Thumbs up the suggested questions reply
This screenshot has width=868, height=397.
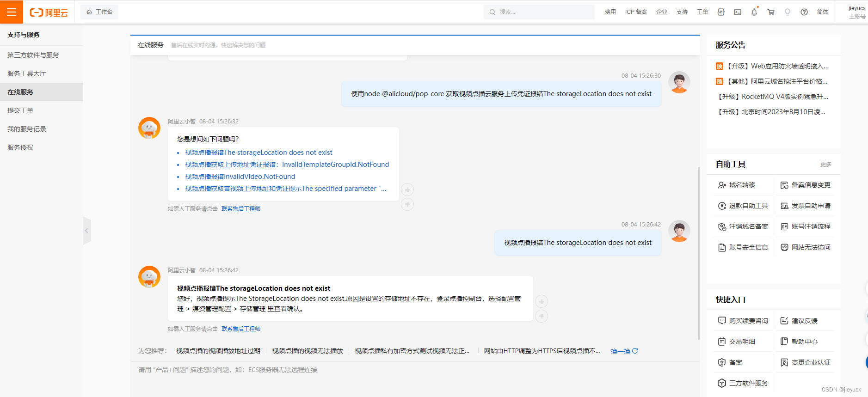[x=407, y=189]
